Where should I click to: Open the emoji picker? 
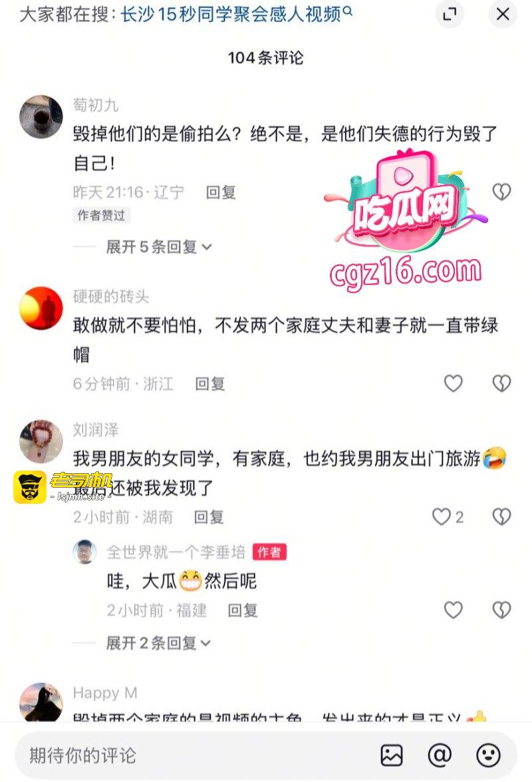(488, 755)
